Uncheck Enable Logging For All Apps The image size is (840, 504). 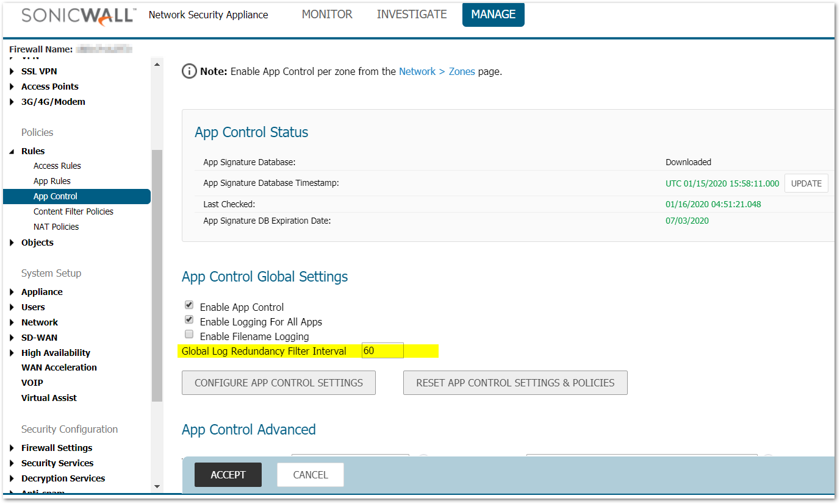click(x=189, y=320)
